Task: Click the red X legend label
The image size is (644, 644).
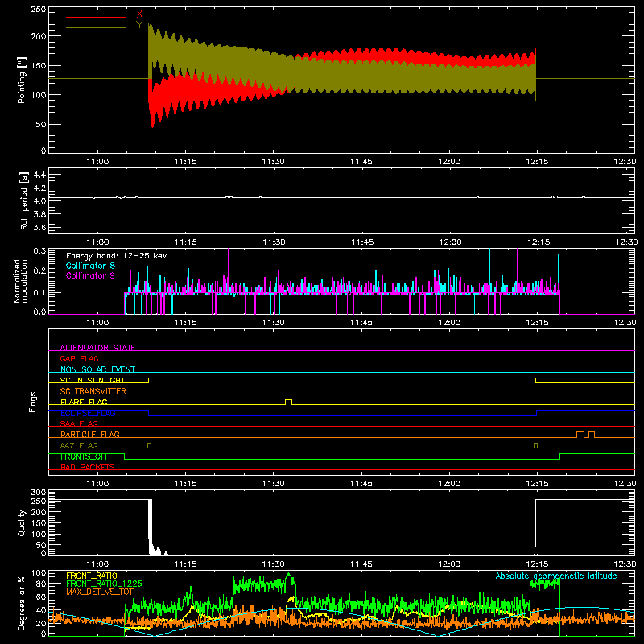Action: [x=139, y=14]
